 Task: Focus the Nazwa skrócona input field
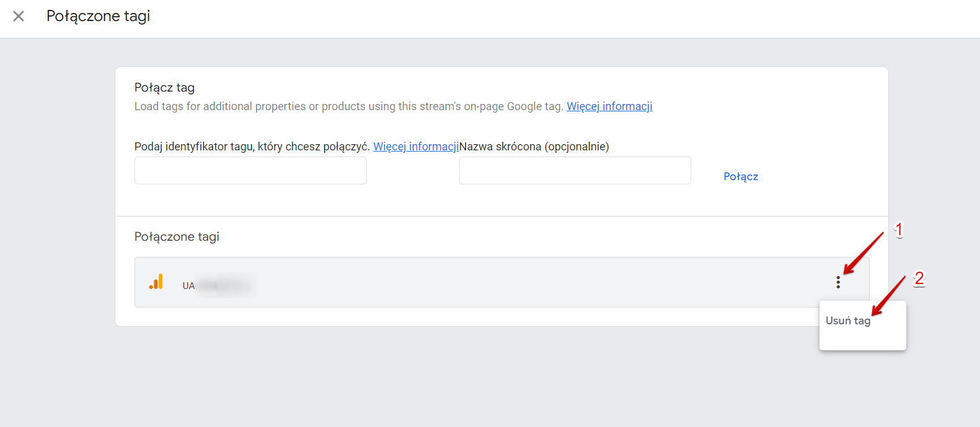pyautogui.click(x=575, y=170)
